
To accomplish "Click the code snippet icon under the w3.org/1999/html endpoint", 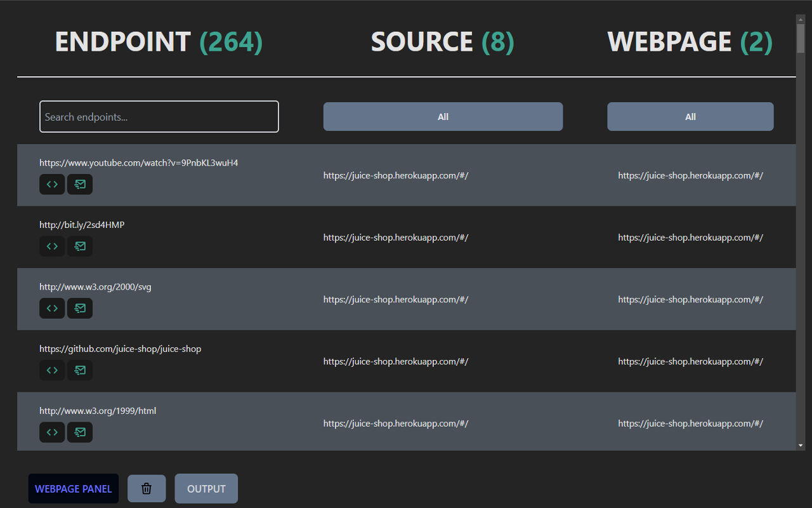I will tap(51, 432).
